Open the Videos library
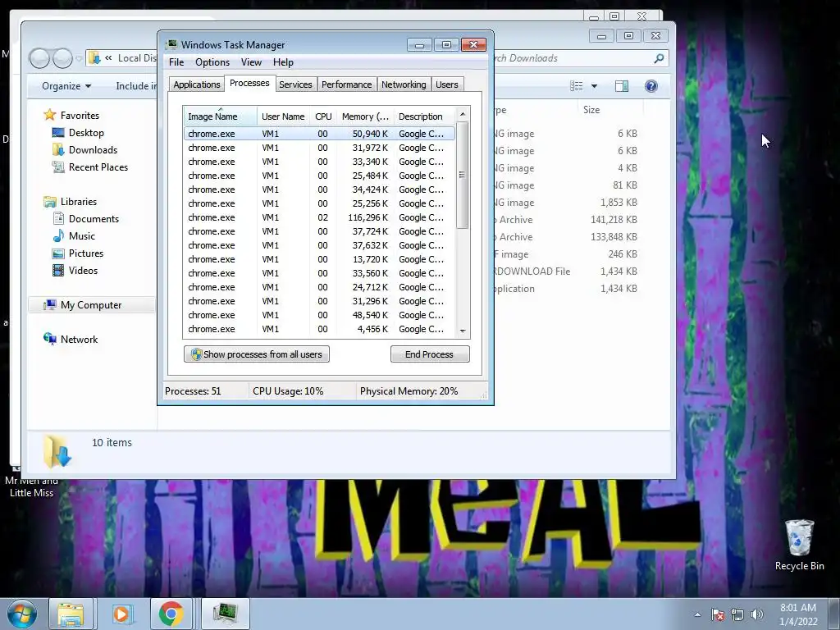 coord(75,270)
